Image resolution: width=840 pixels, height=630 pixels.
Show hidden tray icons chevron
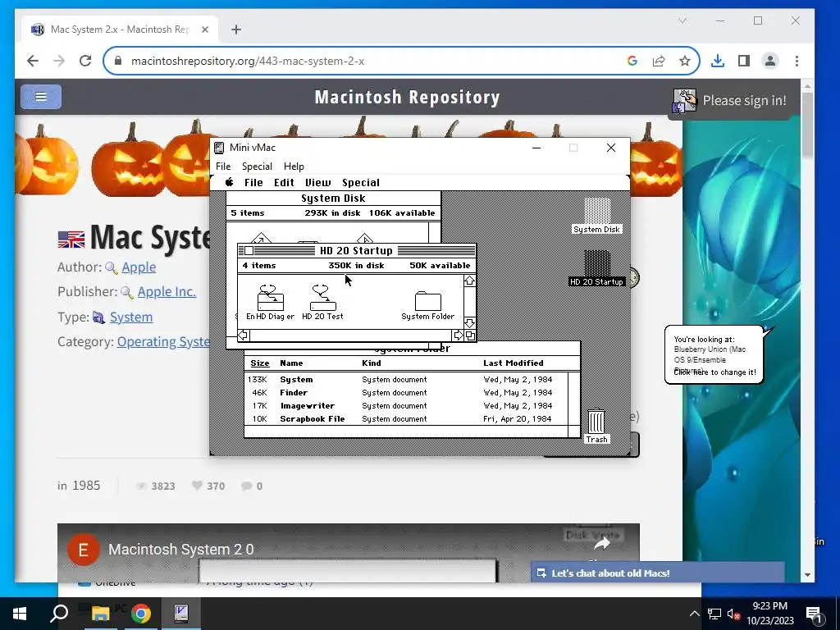click(694, 614)
